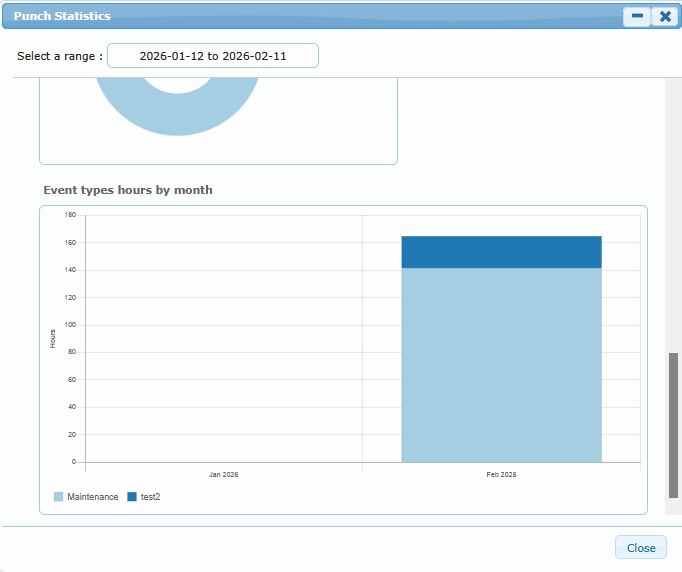Click the Jan 2026 axis label
Screen dimensions: 682x572
(x=223, y=475)
